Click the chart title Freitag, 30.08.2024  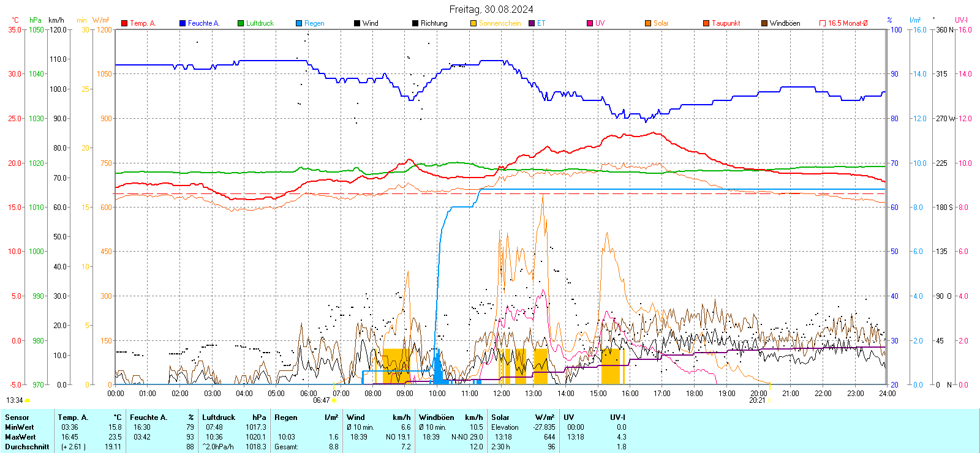pos(491,9)
